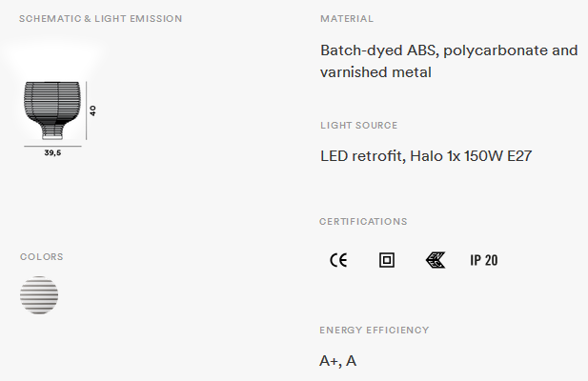Click the Material section heading
Viewport: 588px width, 381px height.
tap(347, 19)
